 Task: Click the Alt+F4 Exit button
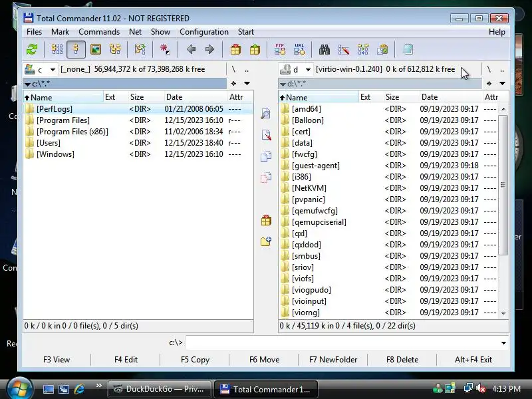click(473, 360)
